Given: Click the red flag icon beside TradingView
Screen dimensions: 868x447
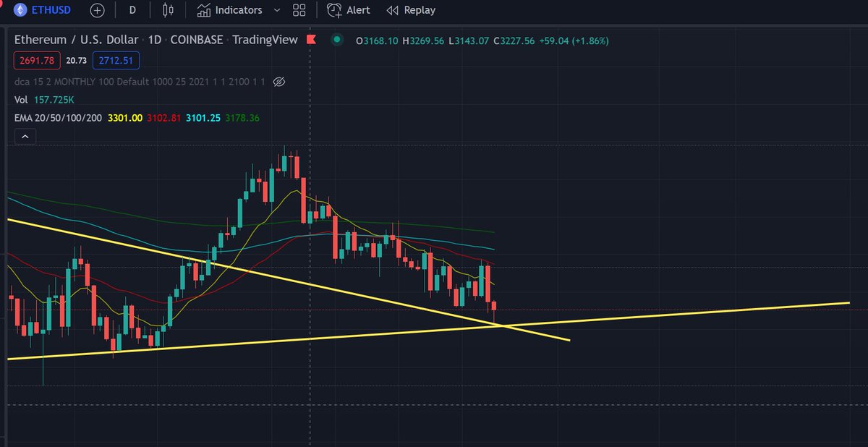Looking at the screenshot, I should tap(312, 39).
